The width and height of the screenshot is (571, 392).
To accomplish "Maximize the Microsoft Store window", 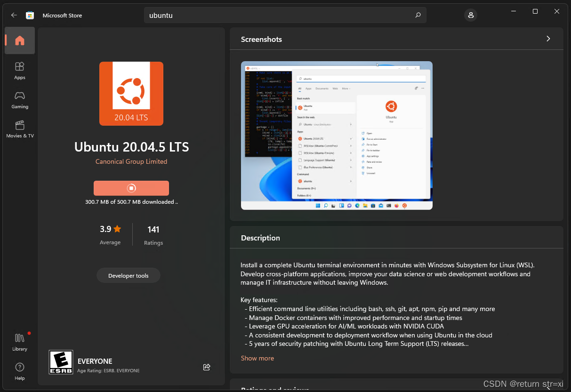I will [x=535, y=11].
